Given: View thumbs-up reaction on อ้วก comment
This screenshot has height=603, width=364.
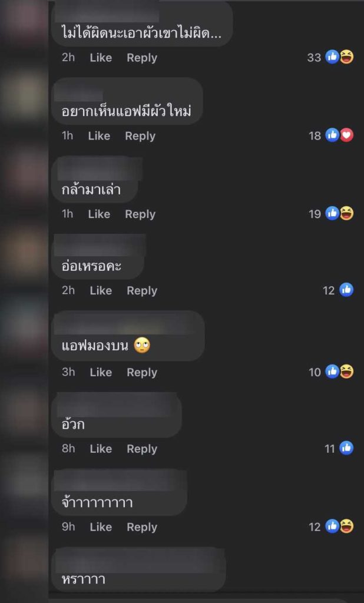Looking at the screenshot, I should 346,448.
